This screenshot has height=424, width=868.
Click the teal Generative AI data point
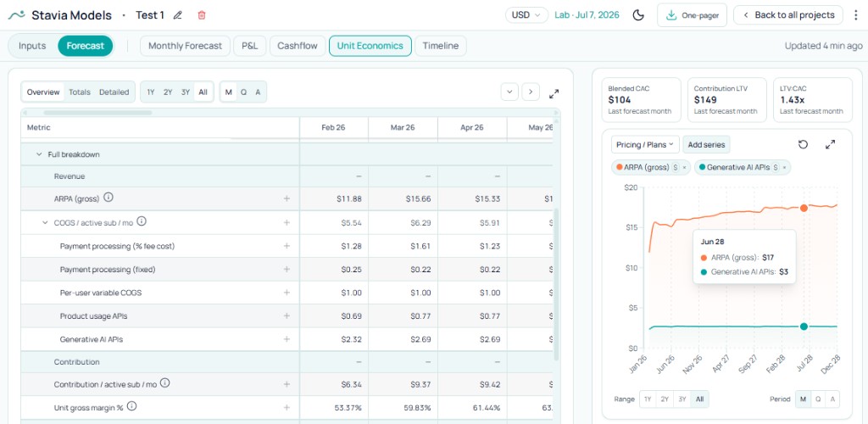tap(804, 326)
